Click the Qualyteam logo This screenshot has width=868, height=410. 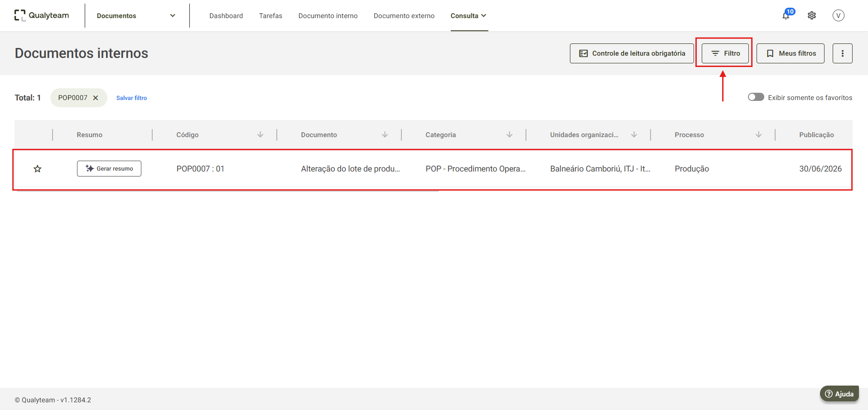coord(42,15)
